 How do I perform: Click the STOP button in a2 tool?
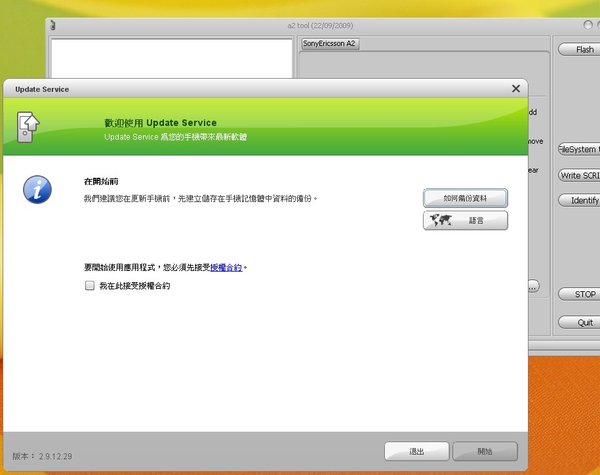click(x=579, y=294)
